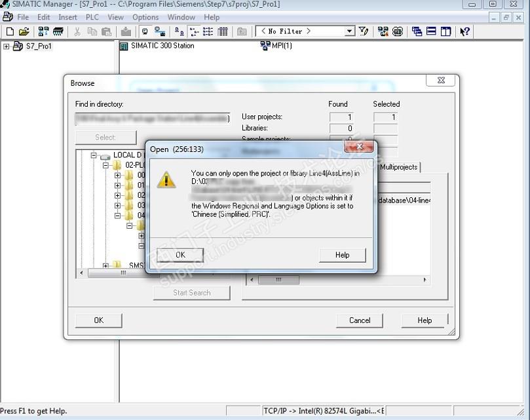The image size is (530, 420).
Task: Click the context Help arrow icon
Action: pyautogui.click(x=464, y=32)
